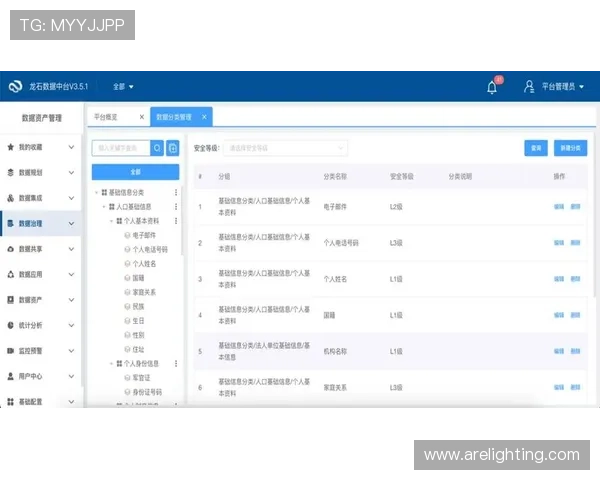Click the blue 全部 button above tree
600x480 pixels.
pyautogui.click(x=135, y=172)
